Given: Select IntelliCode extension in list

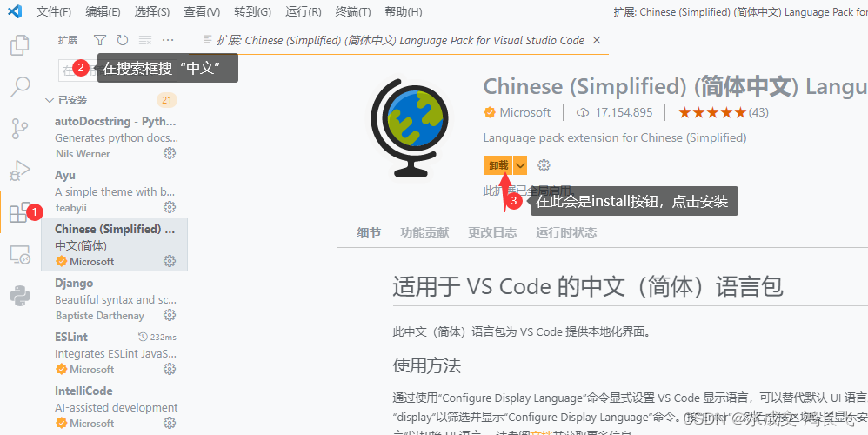Looking at the screenshot, I should [114, 406].
